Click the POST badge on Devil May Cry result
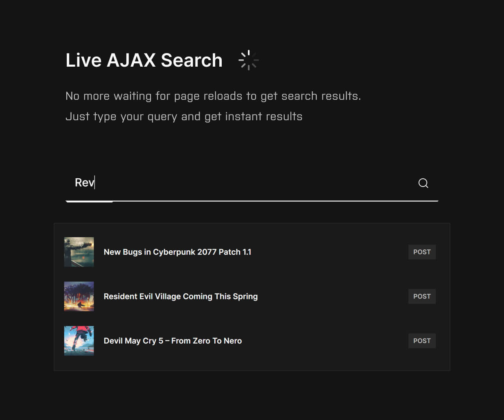 [x=422, y=341]
